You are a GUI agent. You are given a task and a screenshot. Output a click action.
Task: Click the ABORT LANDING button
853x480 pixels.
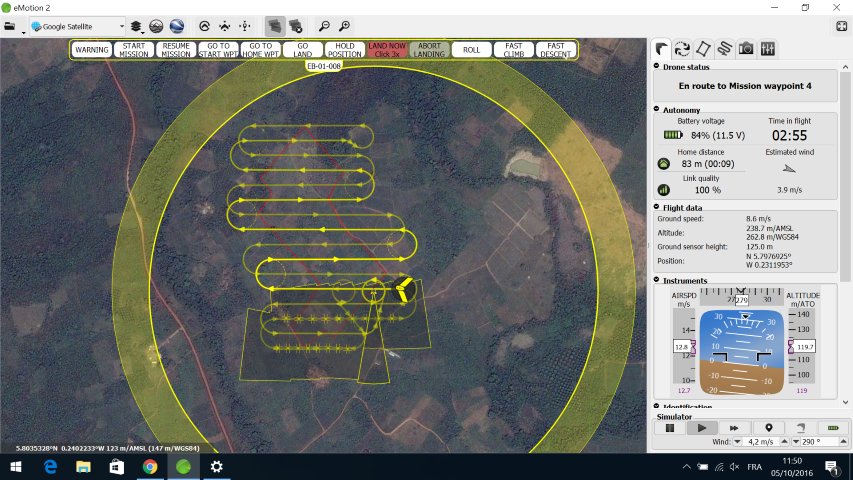[429, 50]
